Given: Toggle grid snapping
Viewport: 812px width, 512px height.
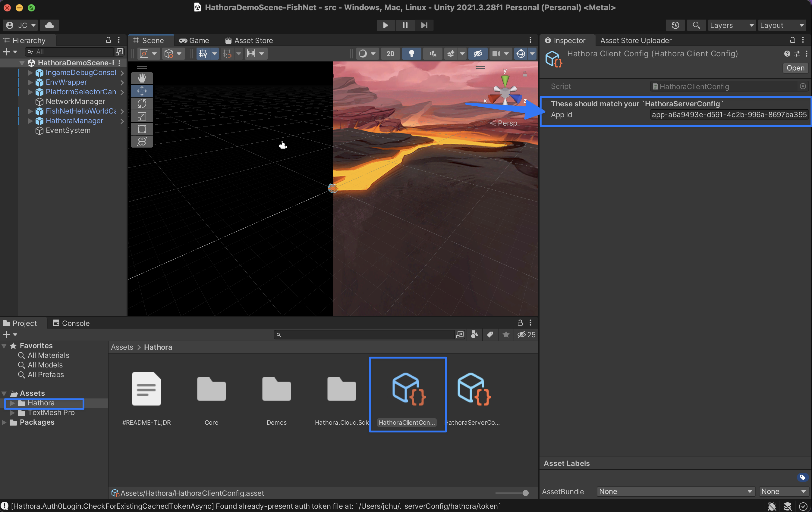Looking at the screenshot, I should (x=227, y=54).
